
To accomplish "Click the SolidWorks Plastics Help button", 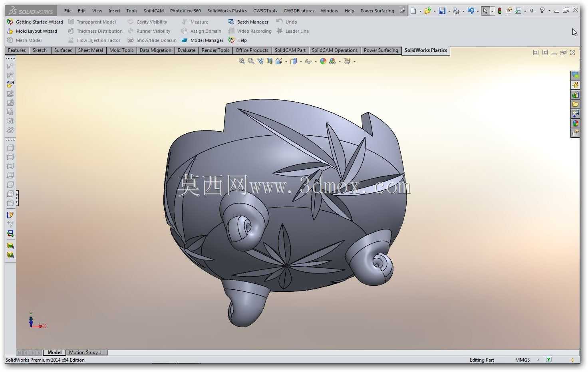I will 237,40.
